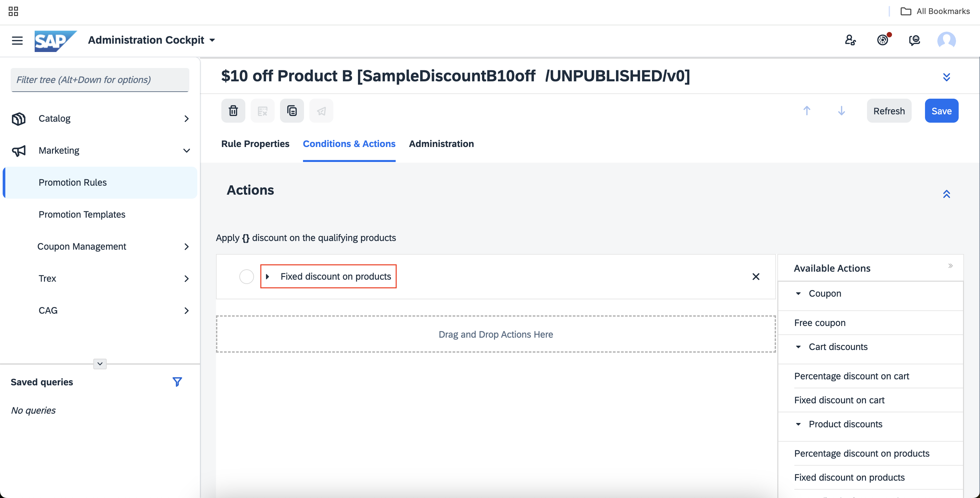Collapse the Actions section
980x498 pixels.
point(947,194)
